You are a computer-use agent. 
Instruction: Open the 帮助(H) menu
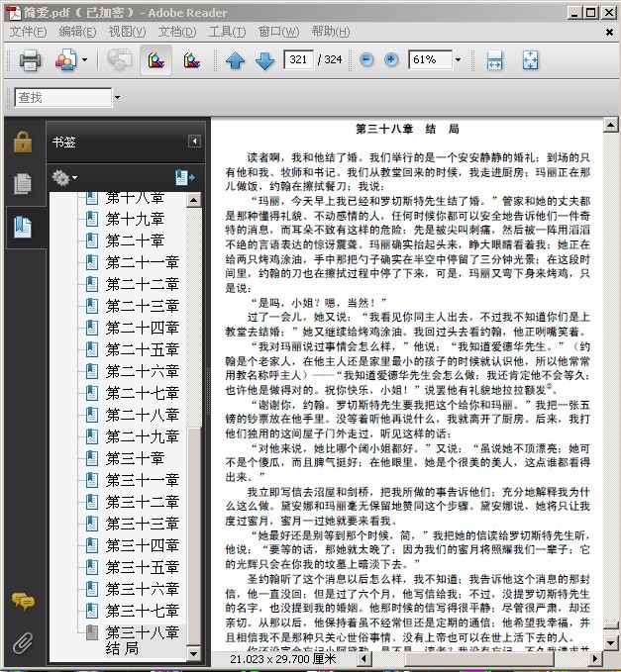[x=331, y=32]
